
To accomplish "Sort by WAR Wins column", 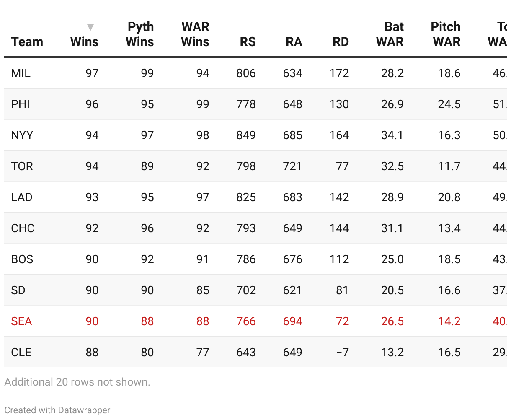I will click(195, 34).
